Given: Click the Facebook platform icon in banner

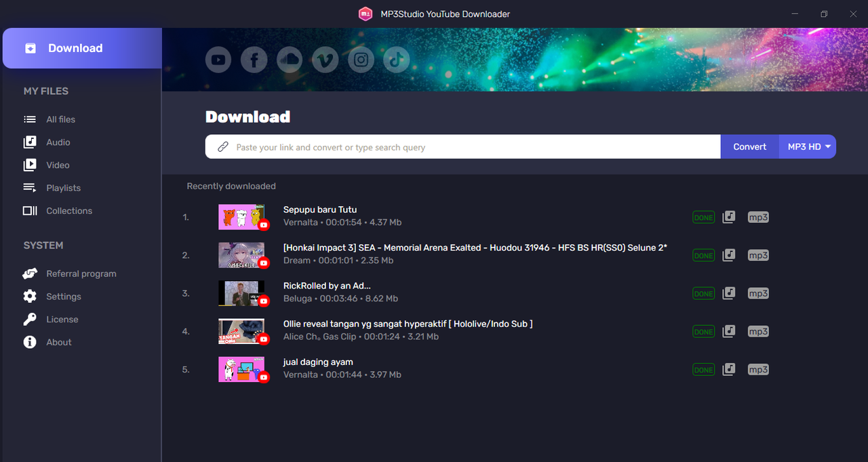Looking at the screenshot, I should point(254,60).
